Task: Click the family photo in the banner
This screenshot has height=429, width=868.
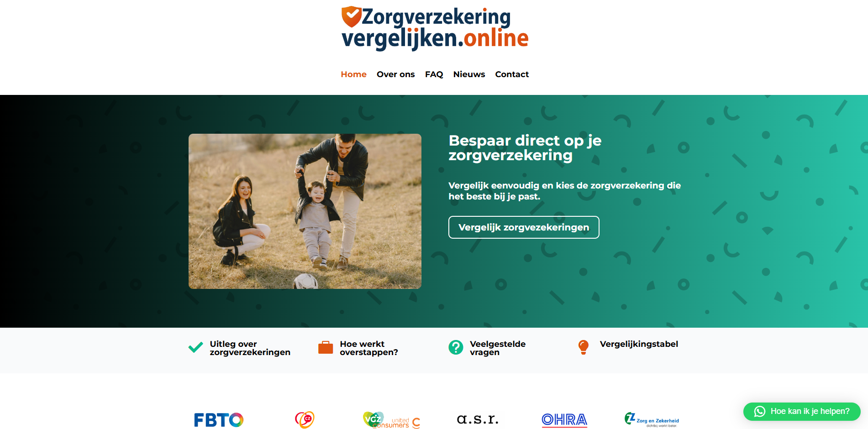Action: [x=305, y=211]
